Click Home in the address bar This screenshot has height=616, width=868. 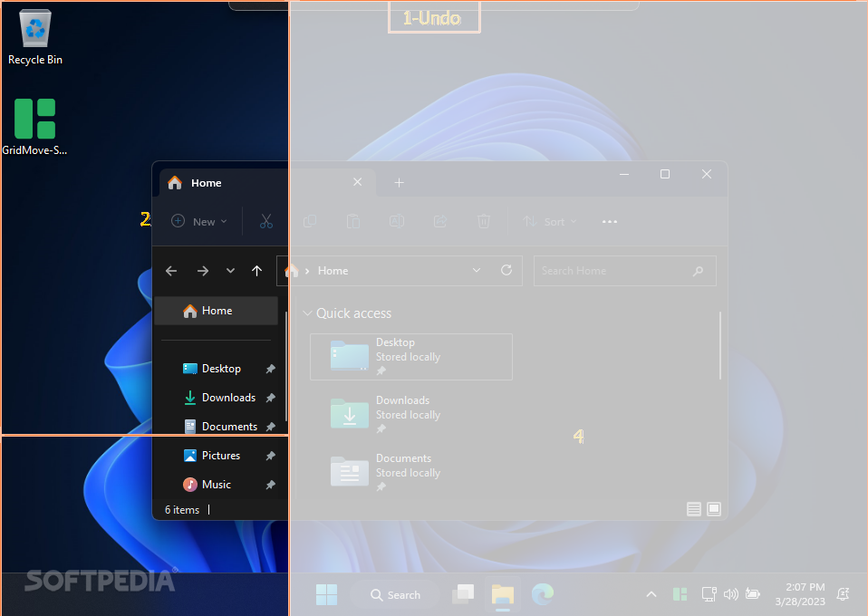tap(333, 271)
